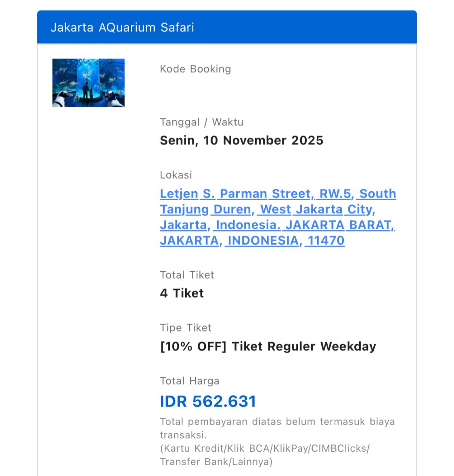
Task: Click the 'Total Harga' label
Action: coord(190,381)
